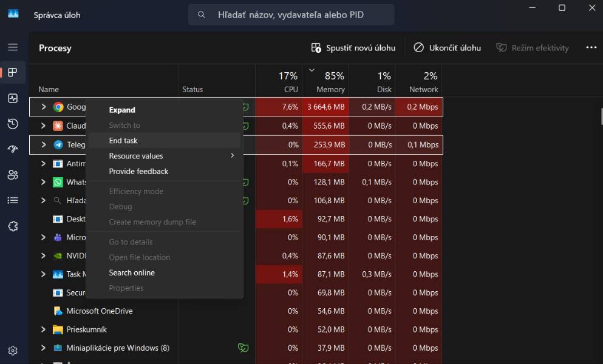Click the Claude process icon

pos(58,126)
